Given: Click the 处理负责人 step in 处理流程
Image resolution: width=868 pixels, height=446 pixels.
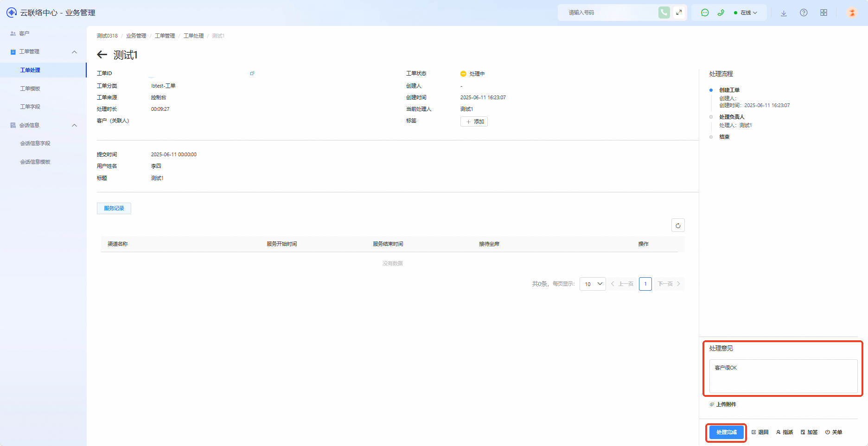Looking at the screenshot, I should (732, 117).
